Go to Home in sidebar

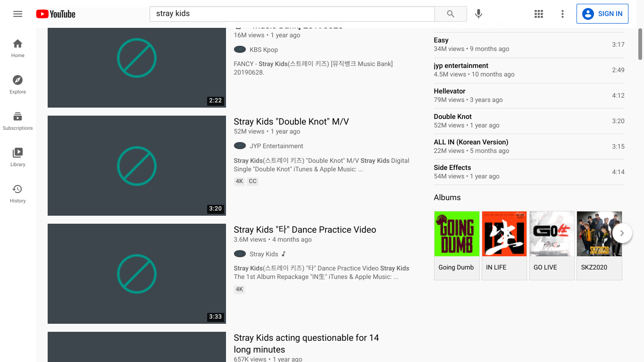pyautogui.click(x=17, y=48)
